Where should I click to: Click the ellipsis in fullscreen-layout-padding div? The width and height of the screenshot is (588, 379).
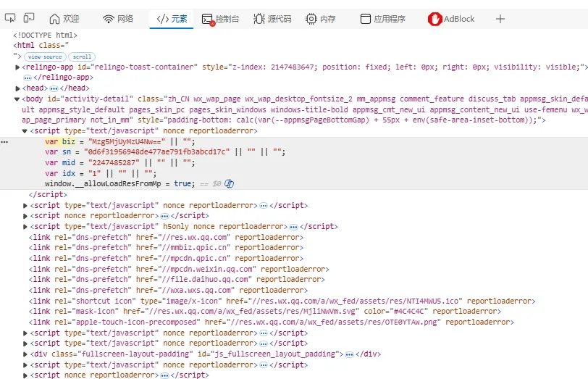pos(350,354)
